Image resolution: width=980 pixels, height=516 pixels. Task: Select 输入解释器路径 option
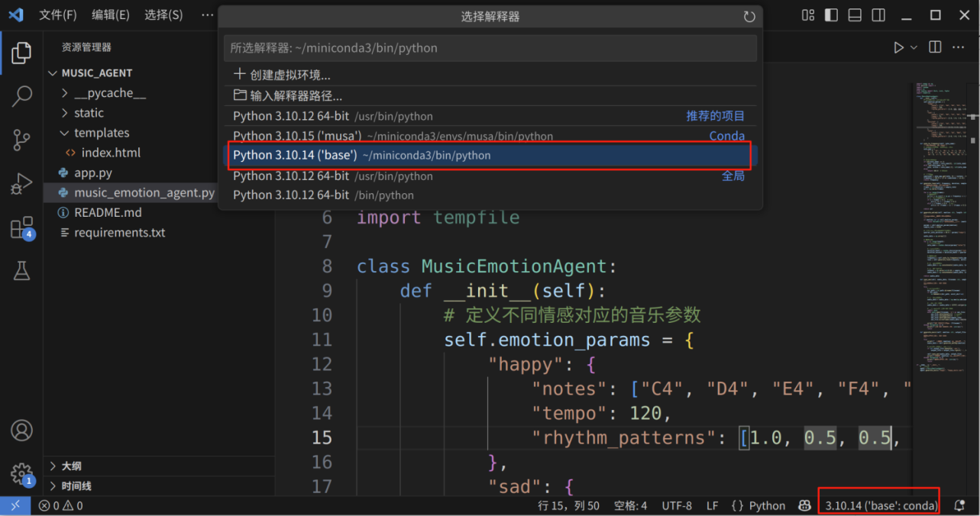[490, 95]
